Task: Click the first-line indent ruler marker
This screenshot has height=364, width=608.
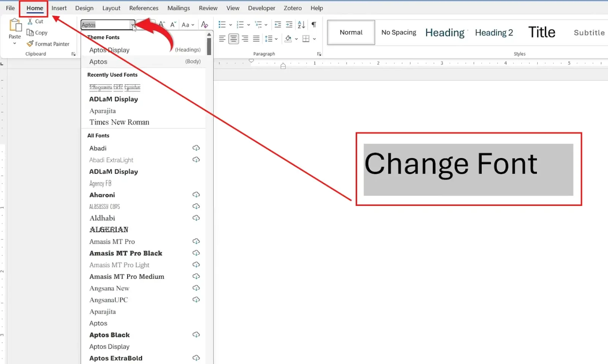Action: 251,60
